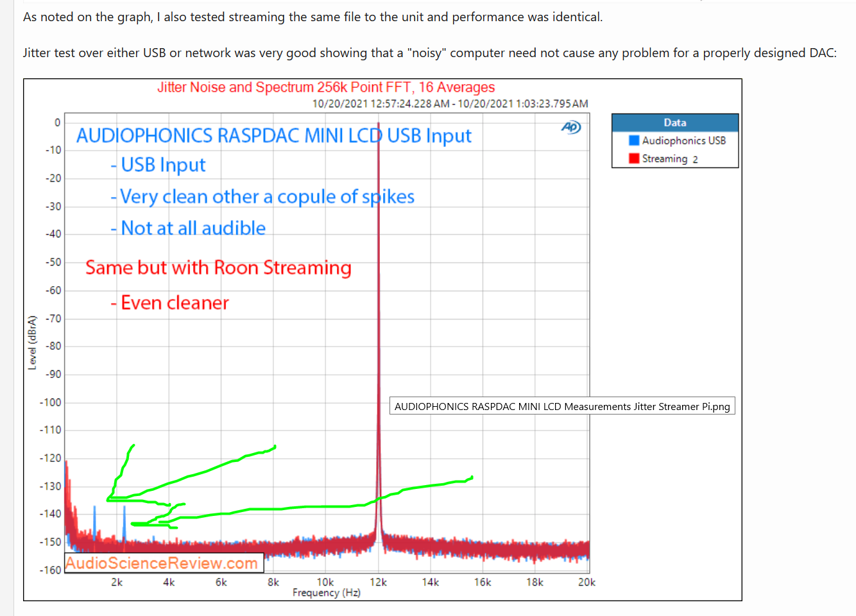Click the Streaming 2 legend label

click(669, 158)
